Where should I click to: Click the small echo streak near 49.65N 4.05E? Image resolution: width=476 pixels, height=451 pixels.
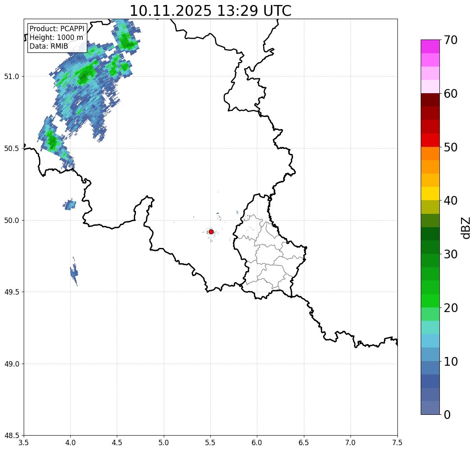[x=74, y=271]
